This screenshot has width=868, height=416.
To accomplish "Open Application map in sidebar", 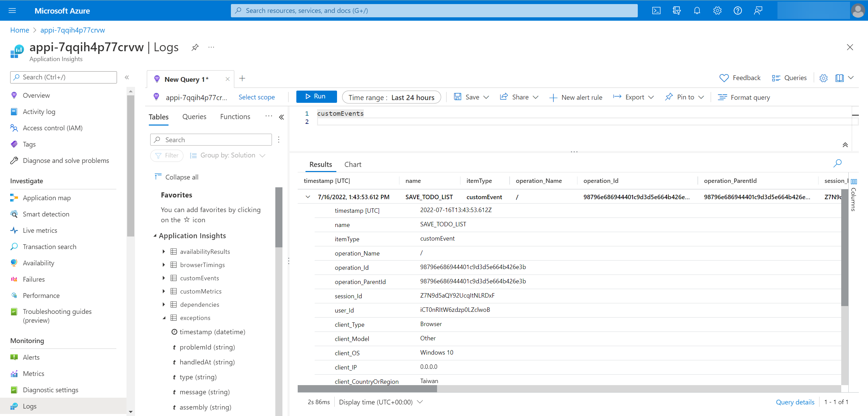I will point(47,198).
